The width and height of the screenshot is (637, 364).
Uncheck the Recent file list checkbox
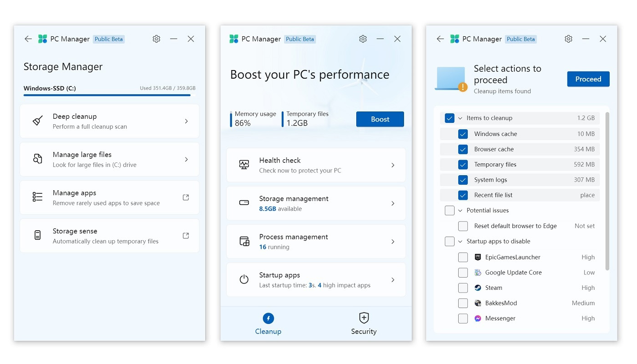coord(463,195)
